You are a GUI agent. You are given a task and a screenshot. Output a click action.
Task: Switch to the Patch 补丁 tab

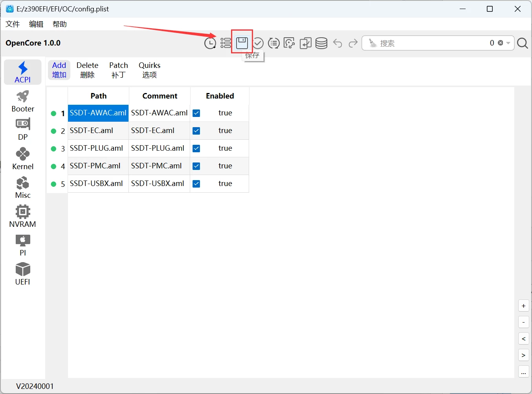point(118,70)
